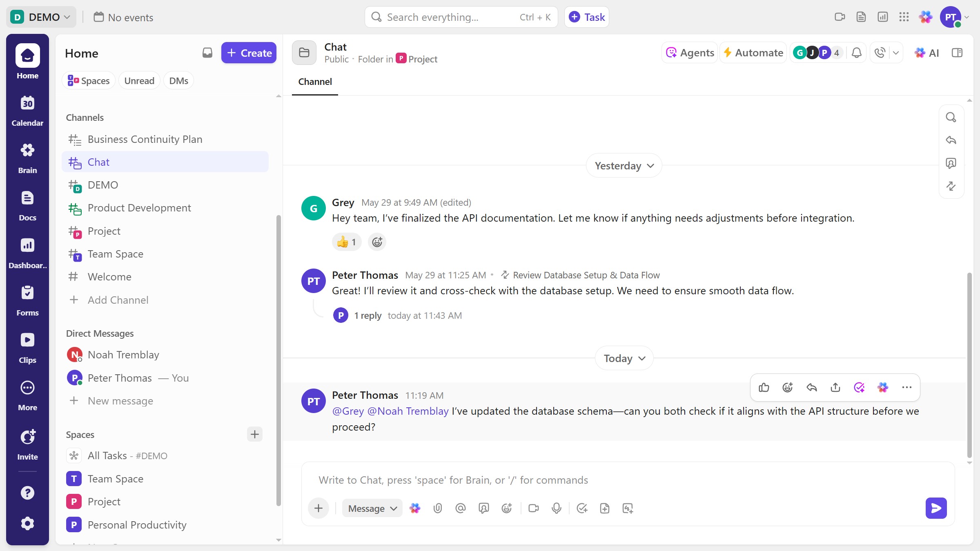Click search icon in chat side panel
The width and height of the screenshot is (980, 551).
click(x=951, y=118)
